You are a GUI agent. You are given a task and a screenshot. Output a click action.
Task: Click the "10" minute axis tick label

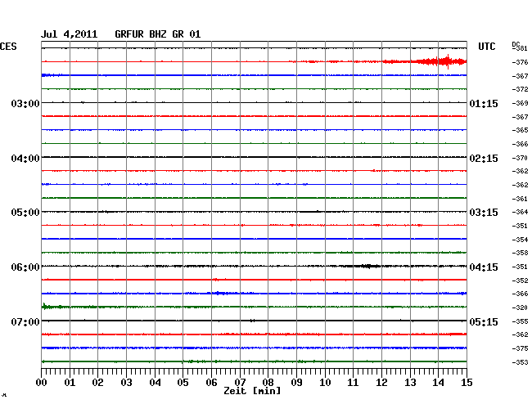click(325, 382)
